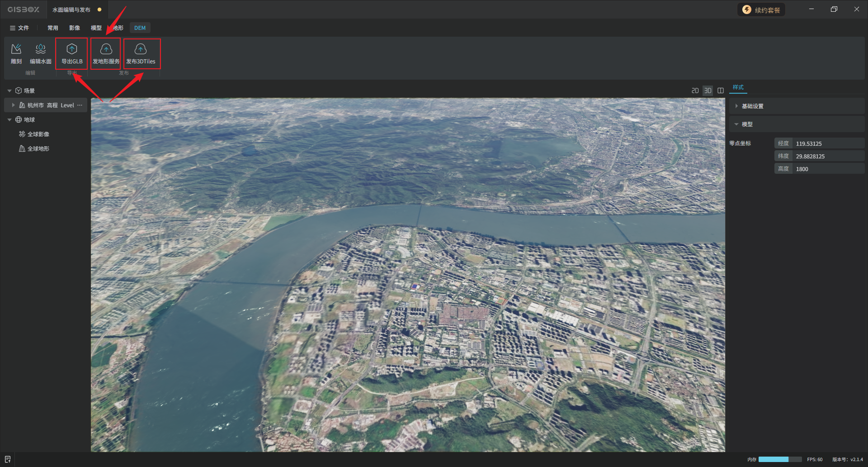Select 全球影像 in the scene tree
The height and width of the screenshot is (467, 868).
click(38, 134)
